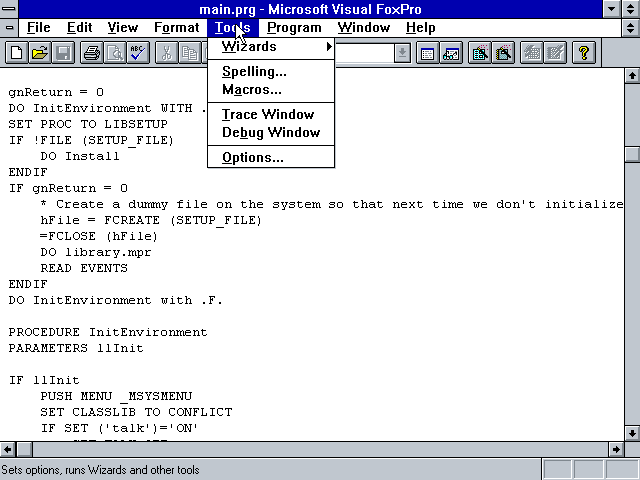Click the vertical scrollbar up arrow
The image size is (640, 480).
pos(632,76)
